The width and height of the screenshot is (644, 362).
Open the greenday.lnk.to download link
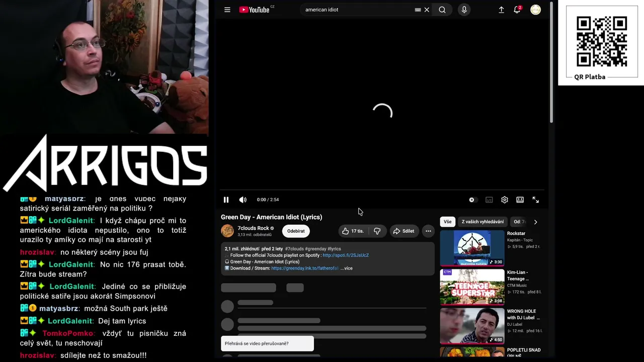pos(305,268)
